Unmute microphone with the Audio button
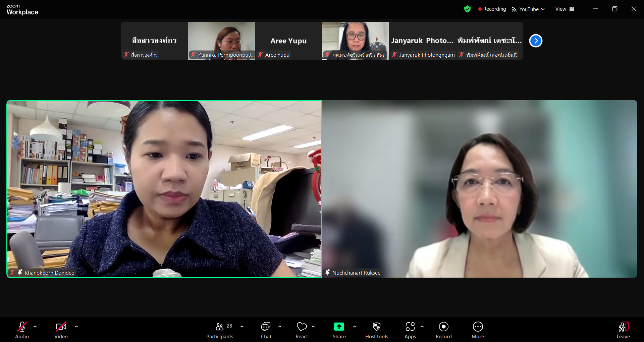644x342 pixels. click(22, 330)
